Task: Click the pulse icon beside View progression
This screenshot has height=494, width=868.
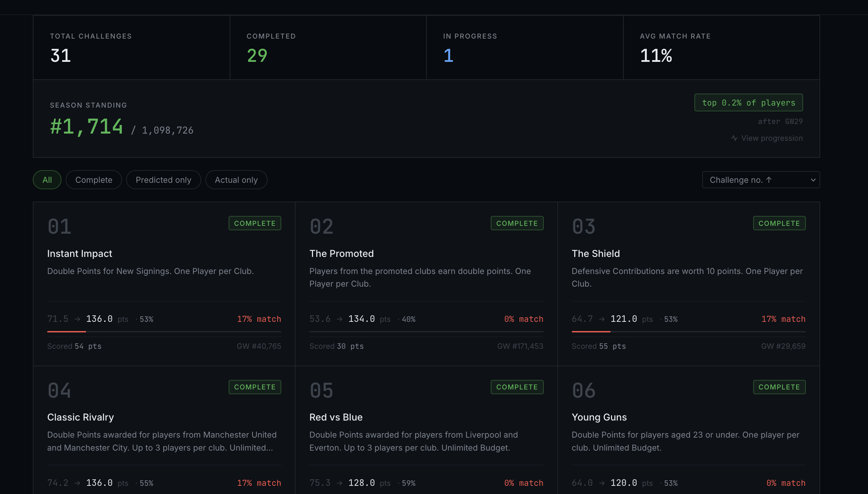Action: (x=734, y=138)
